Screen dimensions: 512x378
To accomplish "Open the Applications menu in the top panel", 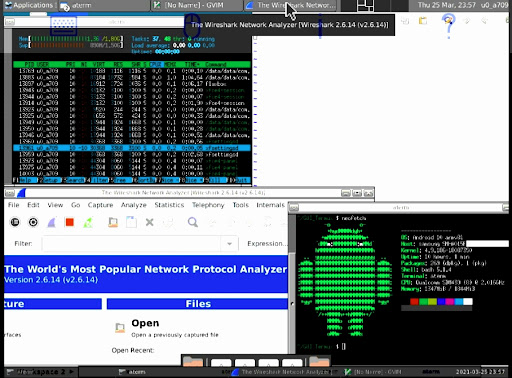I will pyautogui.click(x=29, y=5).
